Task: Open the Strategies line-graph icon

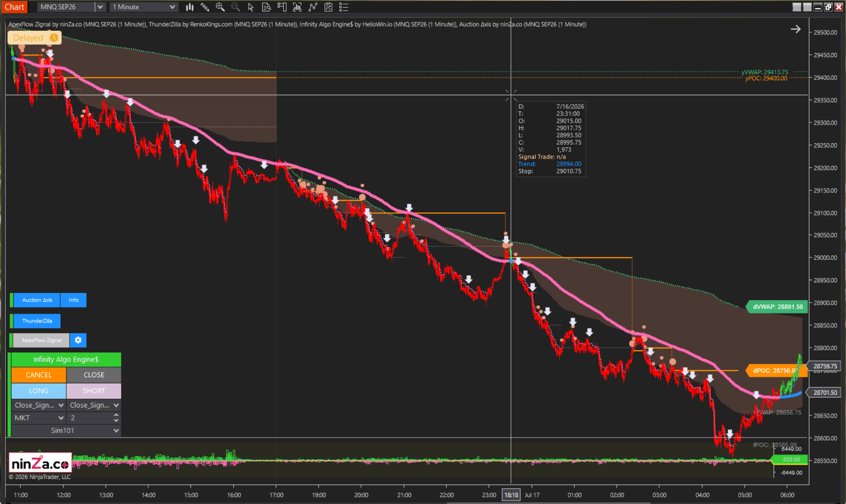Action: [313, 7]
